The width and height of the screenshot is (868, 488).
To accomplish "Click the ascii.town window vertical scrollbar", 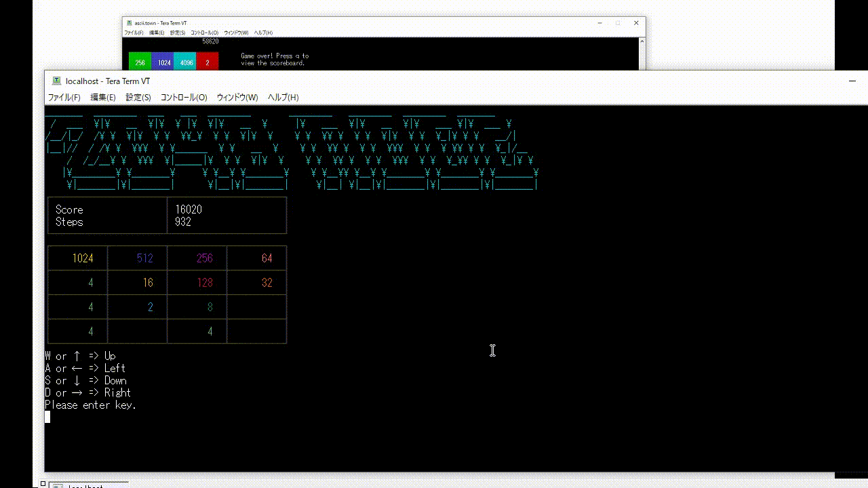I will [642, 53].
